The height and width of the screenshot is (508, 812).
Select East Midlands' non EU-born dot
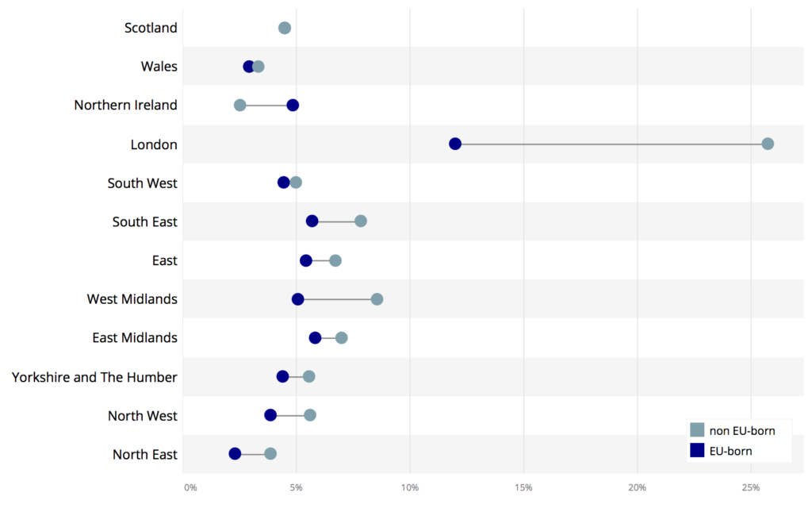342,338
